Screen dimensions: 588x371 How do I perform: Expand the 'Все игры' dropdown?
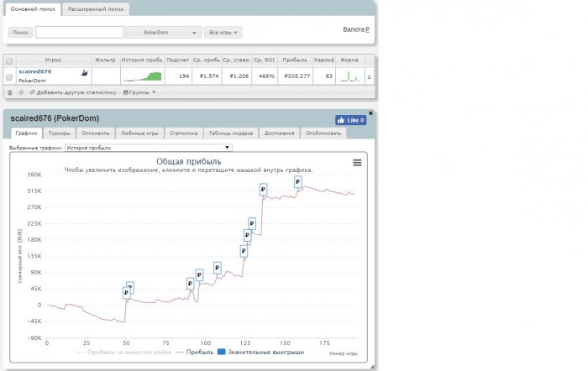coord(224,33)
